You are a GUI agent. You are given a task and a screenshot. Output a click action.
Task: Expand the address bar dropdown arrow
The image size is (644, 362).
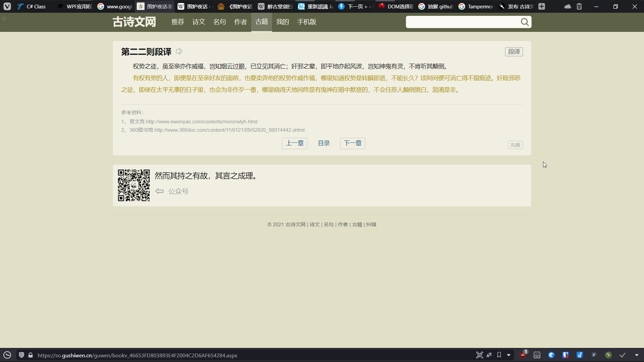pos(509,355)
